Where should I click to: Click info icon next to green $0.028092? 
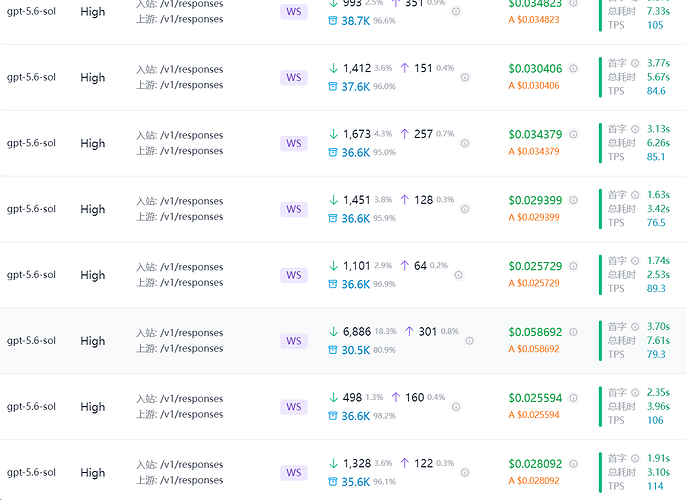pos(573,464)
